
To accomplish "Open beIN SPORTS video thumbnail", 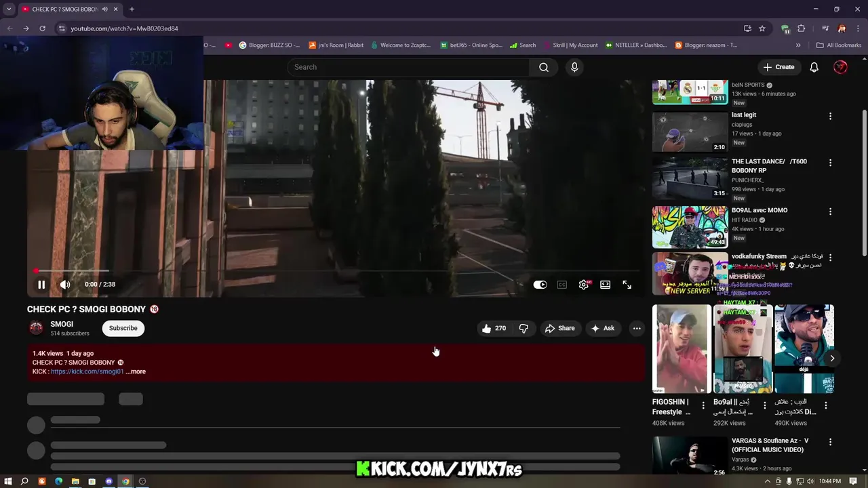I will [x=690, y=92].
